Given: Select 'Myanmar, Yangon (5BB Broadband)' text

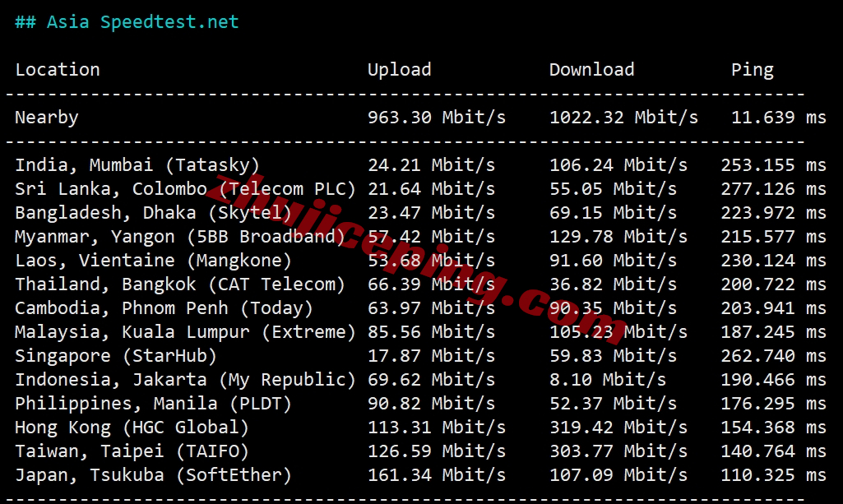Looking at the screenshot, I should tap(180, 237).
